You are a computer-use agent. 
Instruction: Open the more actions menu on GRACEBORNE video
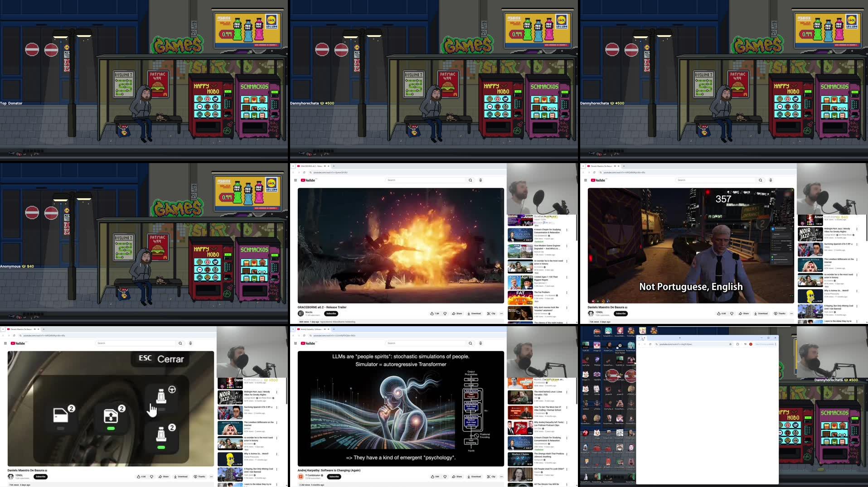pyautogui.click(x=502, y=313)
